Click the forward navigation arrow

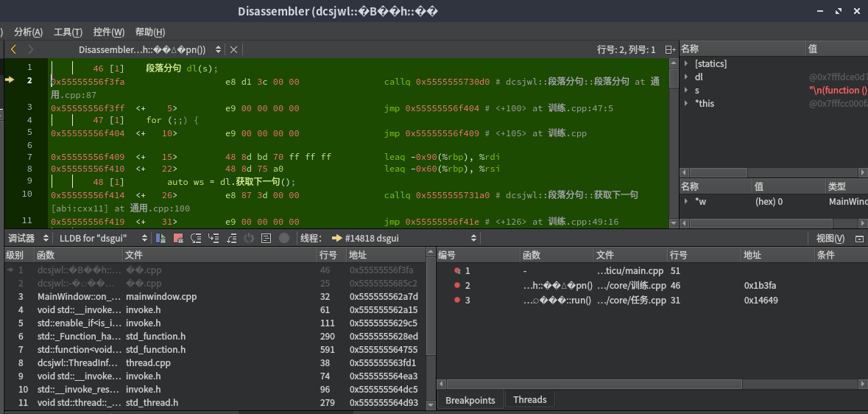[x=30, y=49]
